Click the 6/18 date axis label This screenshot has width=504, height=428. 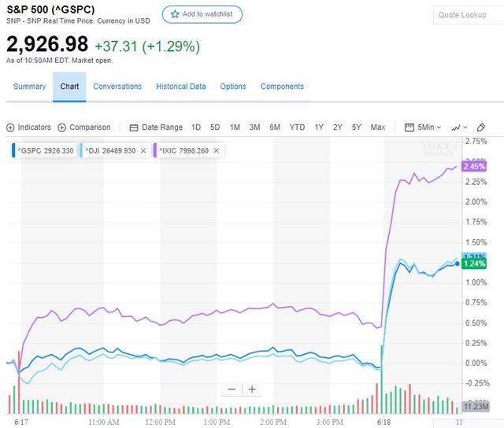click(x=384, y=422)
